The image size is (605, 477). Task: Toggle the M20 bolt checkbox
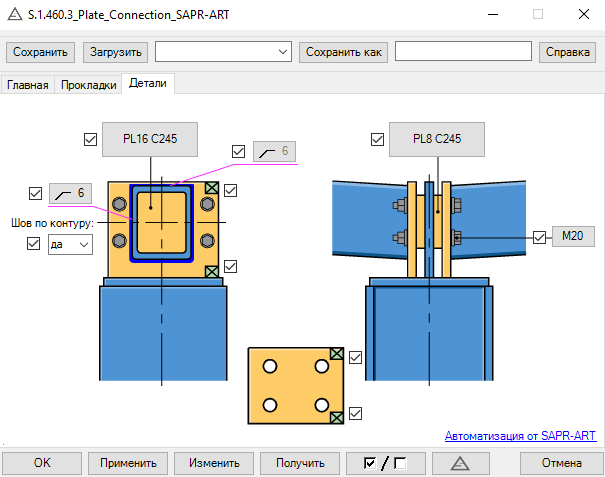pos(539,237)
